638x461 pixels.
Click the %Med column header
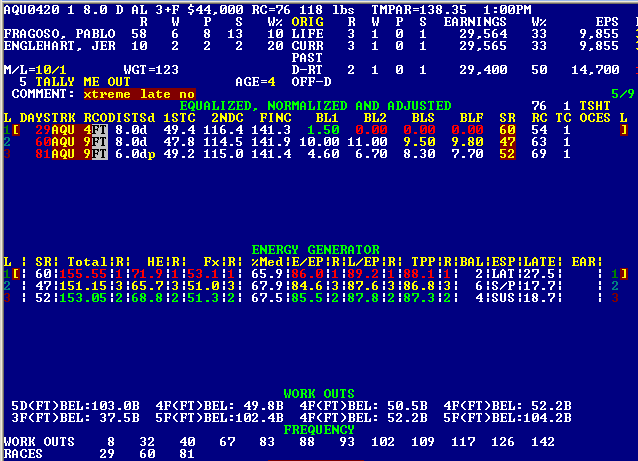pos(267,262)
